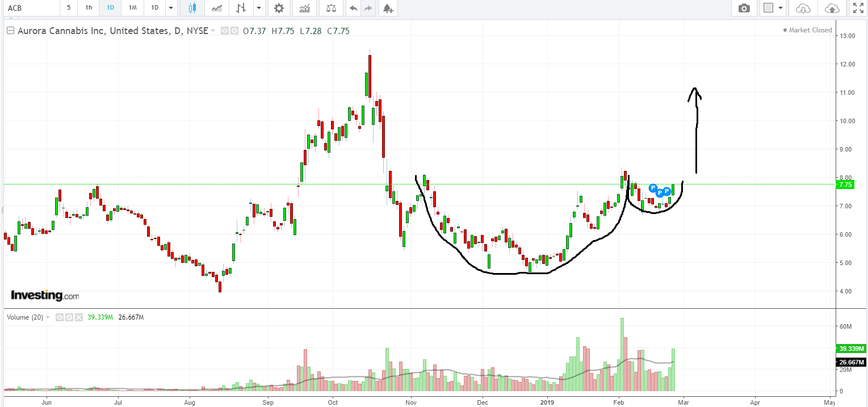Open format gear next to Aurora Cannabis title
The height and width of the screenshot is (407, 868).
coord(233,31)
